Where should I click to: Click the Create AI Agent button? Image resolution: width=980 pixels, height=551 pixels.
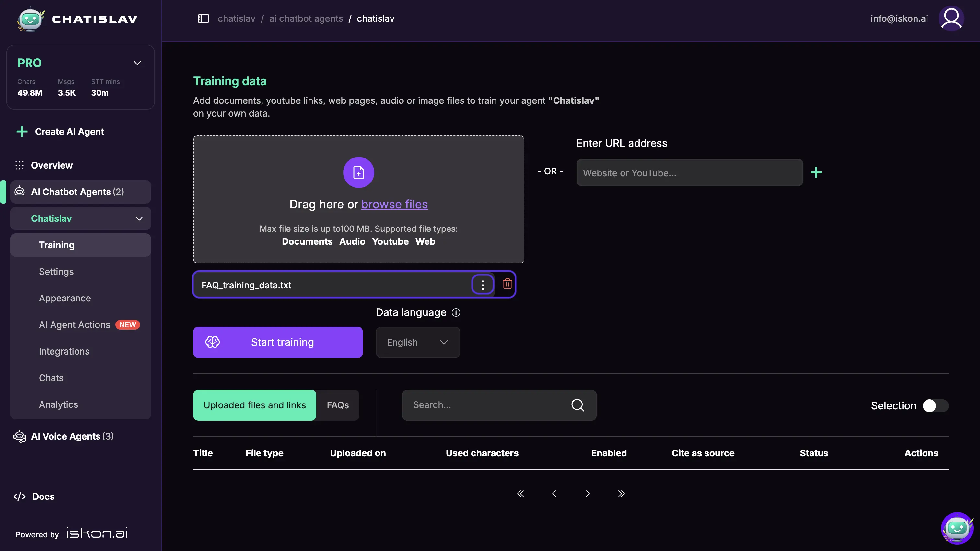tap(60, 132)
